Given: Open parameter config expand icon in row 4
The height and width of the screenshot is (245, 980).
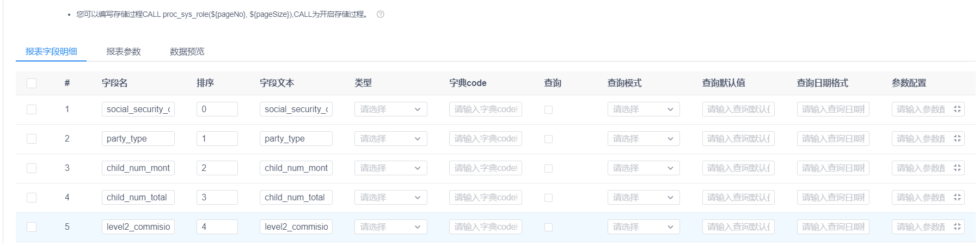Looking at the screenshot, I should (x=957, y=198).
